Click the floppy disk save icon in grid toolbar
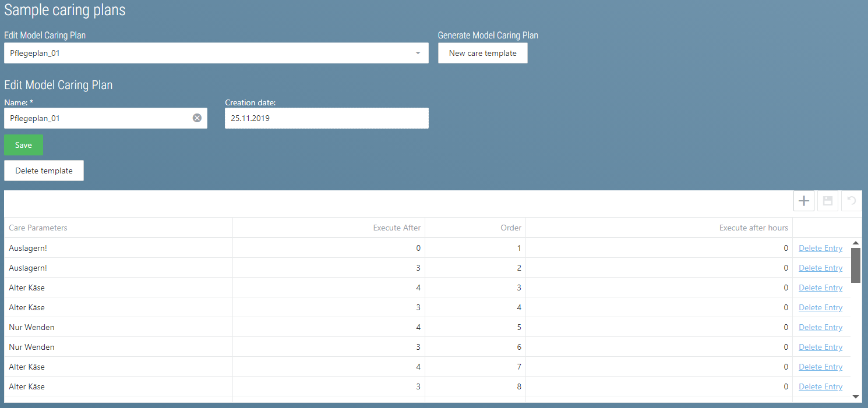 827,201
